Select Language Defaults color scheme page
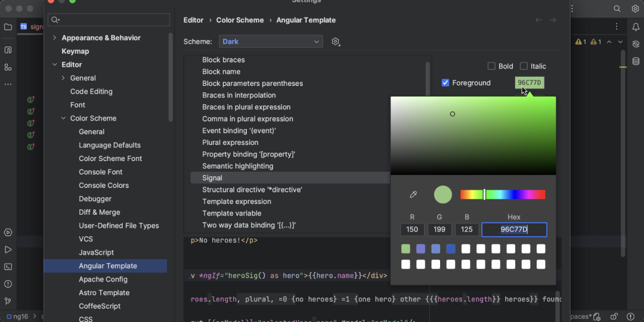 [x=110, y=145]
